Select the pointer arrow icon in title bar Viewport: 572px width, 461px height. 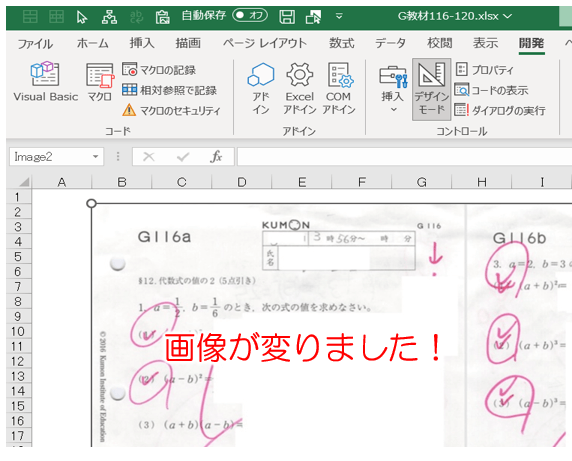pos(82,17)
